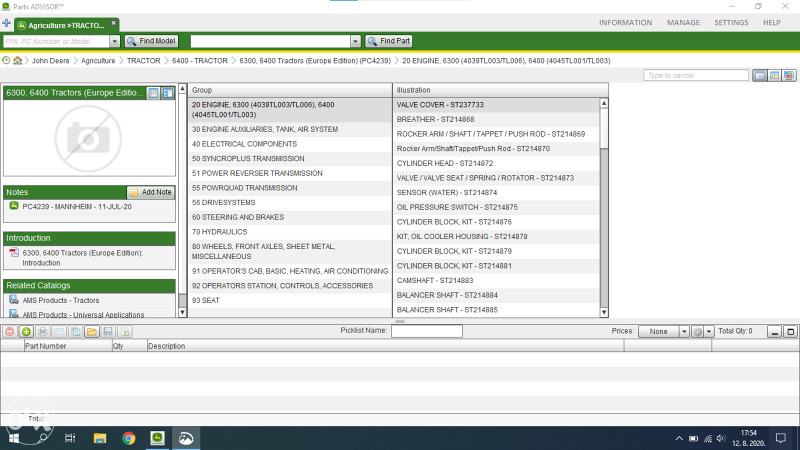This screenshot has height=450, width=800.
Task: Show hidden system tray icons
Action: [x=679, y=438]
